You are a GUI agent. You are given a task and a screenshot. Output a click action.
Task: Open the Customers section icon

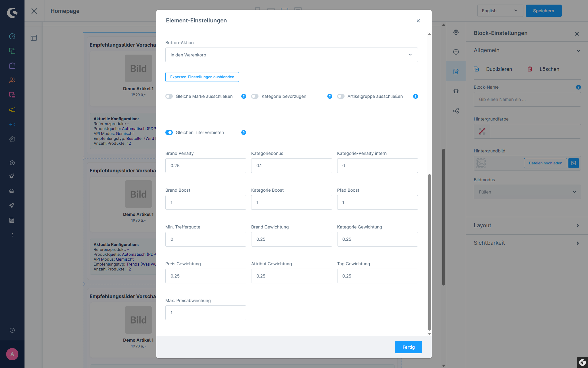tap(12, 80)
